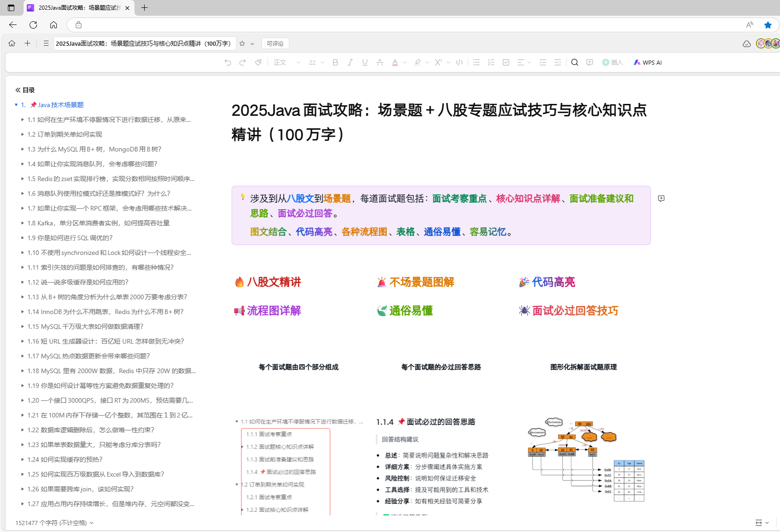780x532 pixels.
Task: Insert inline code block icon
Action: point(459,62)
